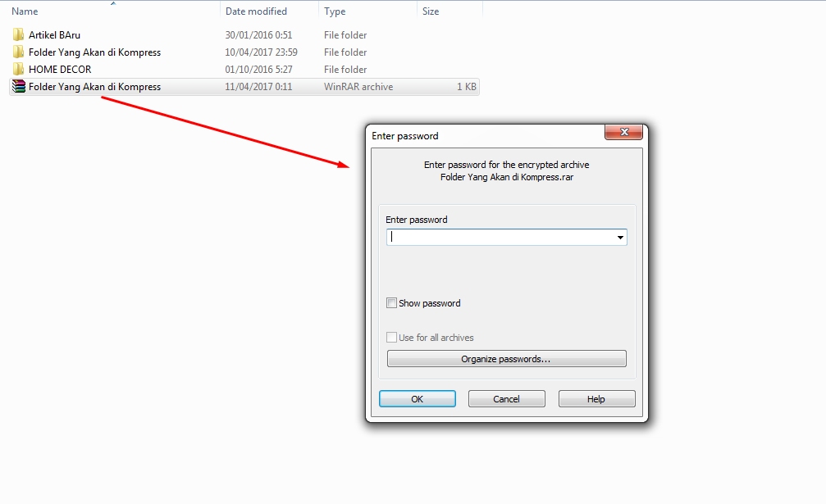Select the Artikel BAru folder name
826x504 pixels.
point(54,34)
